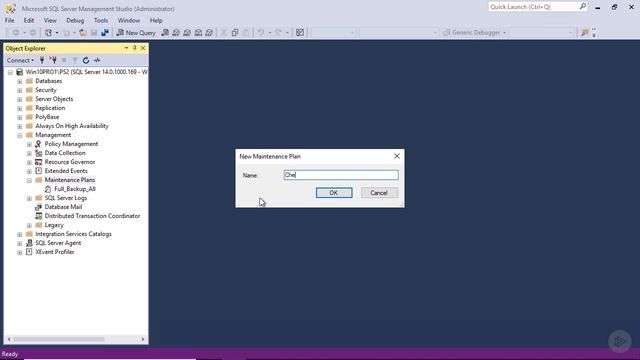Select Distributed Transaction Coordinator in the tree
Screen dimensions: 640x360
click(92, 216)
